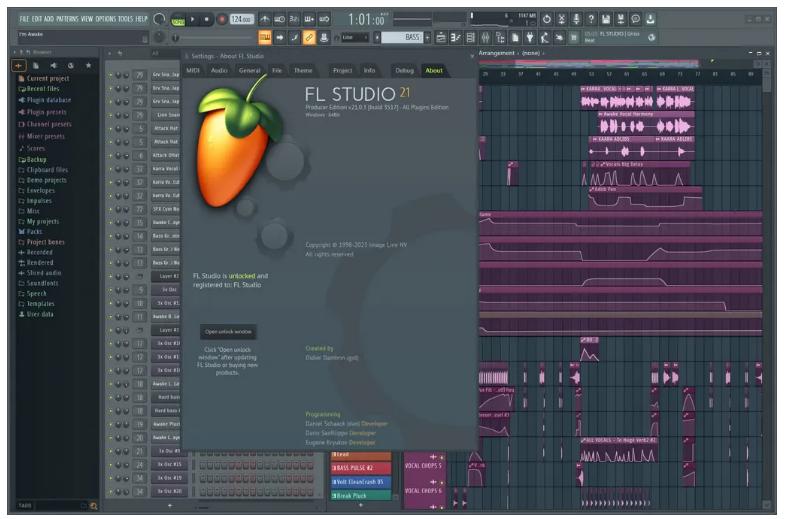This screenshot has width=791, height=519.
Task: Click the Open unlock window button
Action: coord(228,331)
